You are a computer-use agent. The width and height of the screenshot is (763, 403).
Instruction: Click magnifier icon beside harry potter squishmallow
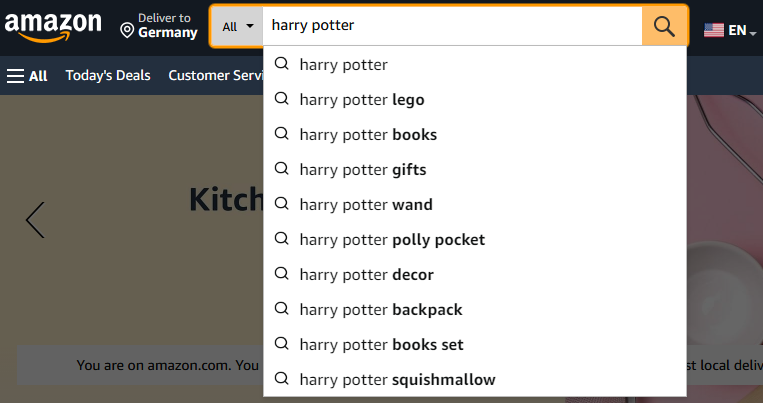tap(281, 379)
